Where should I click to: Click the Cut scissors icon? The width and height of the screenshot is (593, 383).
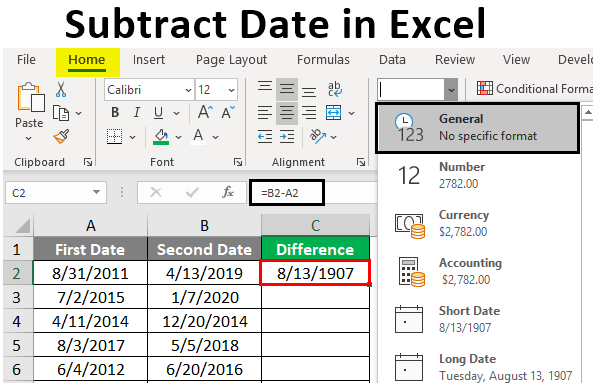pos(61,90)
